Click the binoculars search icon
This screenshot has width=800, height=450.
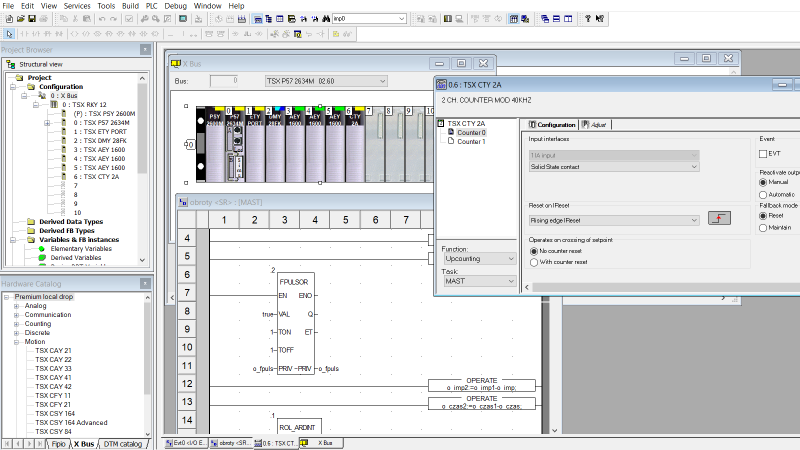(x=326, y=19)
